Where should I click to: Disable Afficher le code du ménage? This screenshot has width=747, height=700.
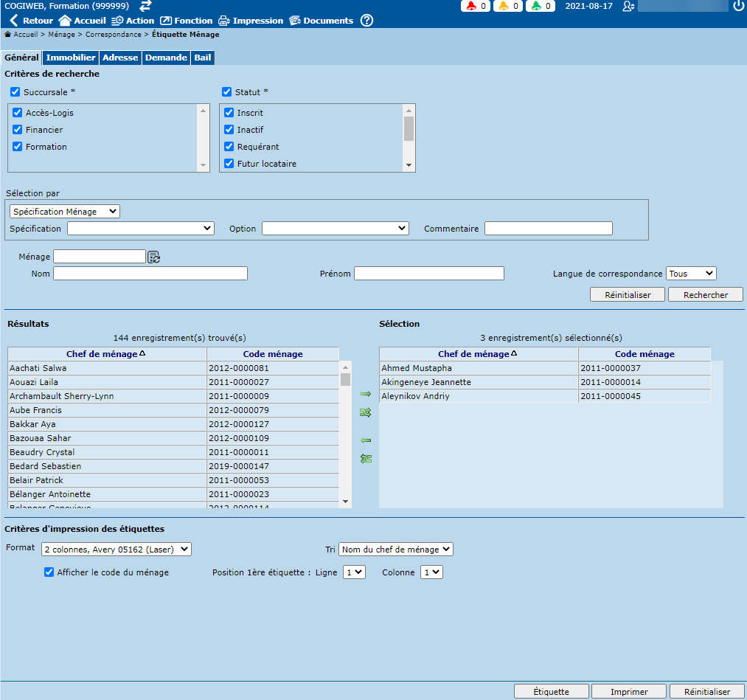coord(49,572)
